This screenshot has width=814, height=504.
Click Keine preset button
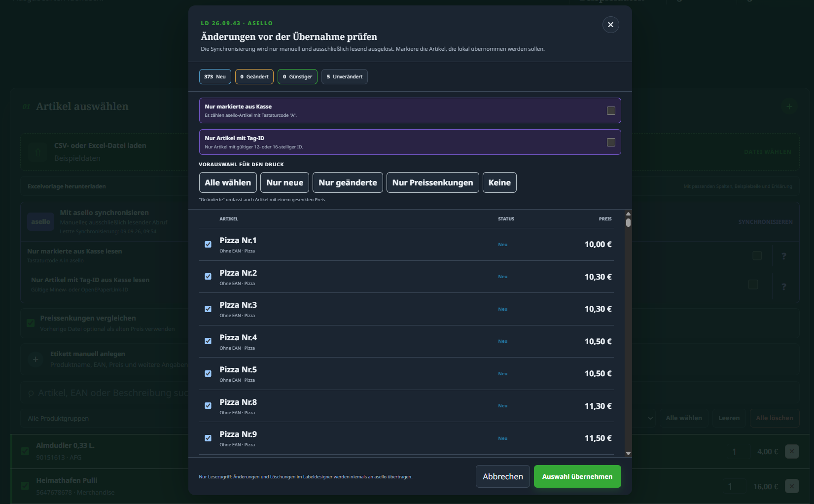(499, 182)
